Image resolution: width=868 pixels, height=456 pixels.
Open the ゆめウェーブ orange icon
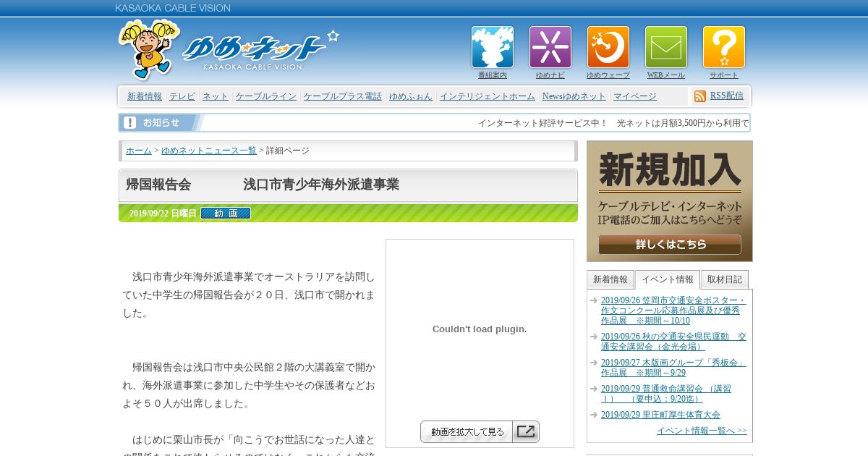(608, 48)
